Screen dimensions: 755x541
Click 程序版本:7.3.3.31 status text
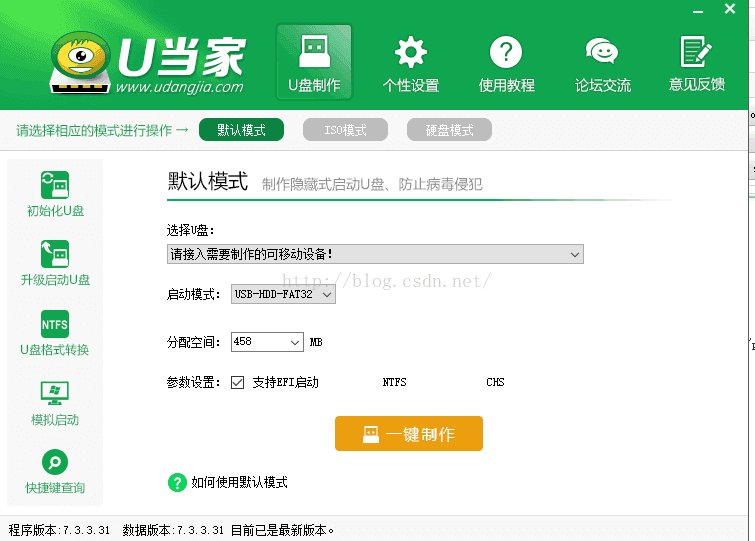[x=59, y=530]
